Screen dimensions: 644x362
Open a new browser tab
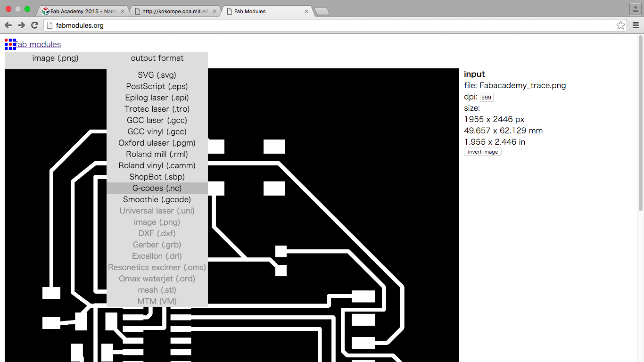click(322, 11)
